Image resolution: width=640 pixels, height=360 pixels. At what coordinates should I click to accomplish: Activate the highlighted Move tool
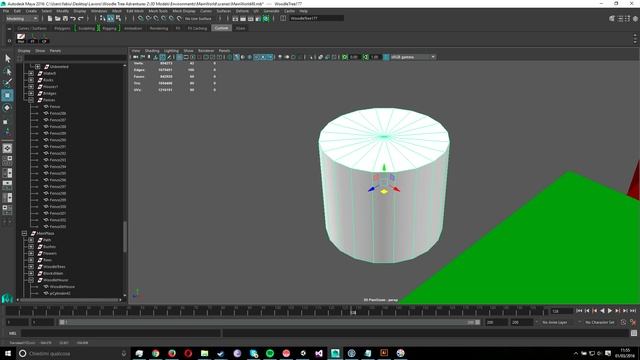tap(7, 96)
